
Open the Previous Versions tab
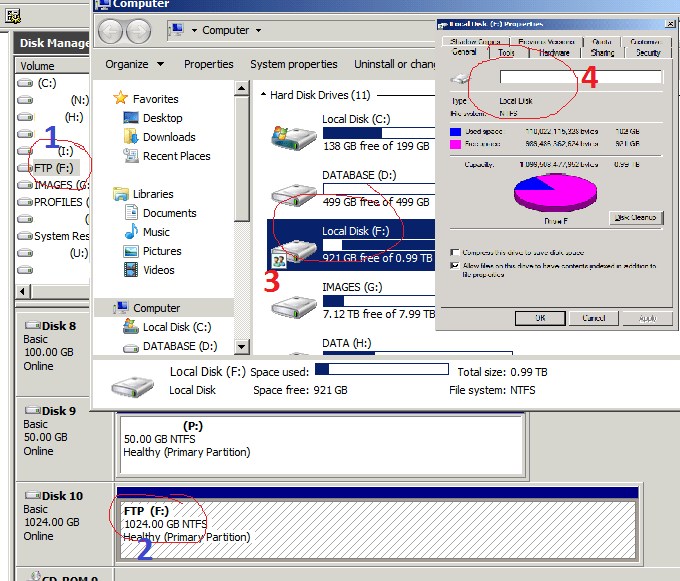[x=546, y=42]
